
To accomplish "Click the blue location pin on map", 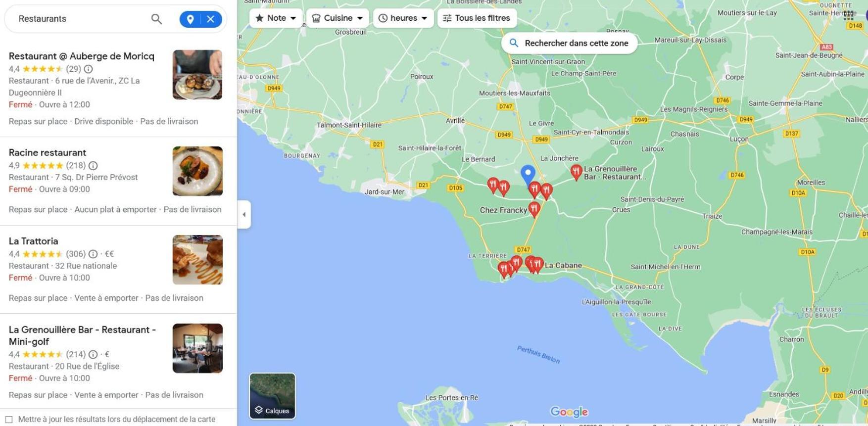I will [x=528, y=175].
